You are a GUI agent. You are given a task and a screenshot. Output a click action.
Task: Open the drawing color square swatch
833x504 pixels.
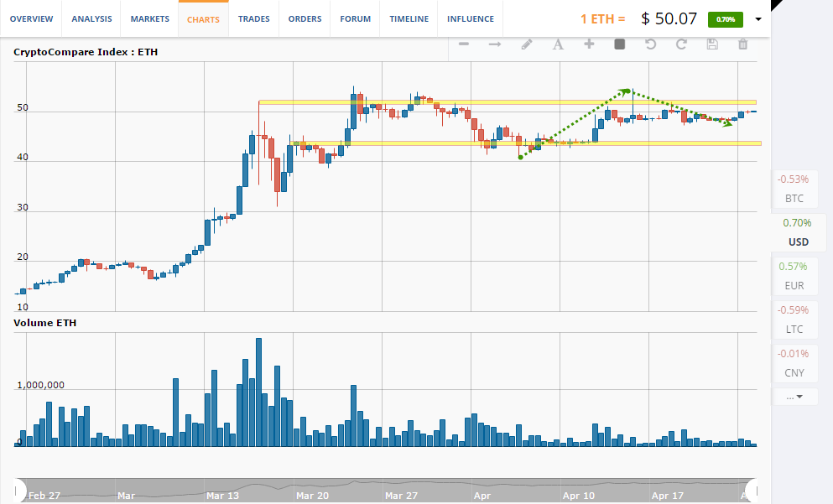(620, 44)
